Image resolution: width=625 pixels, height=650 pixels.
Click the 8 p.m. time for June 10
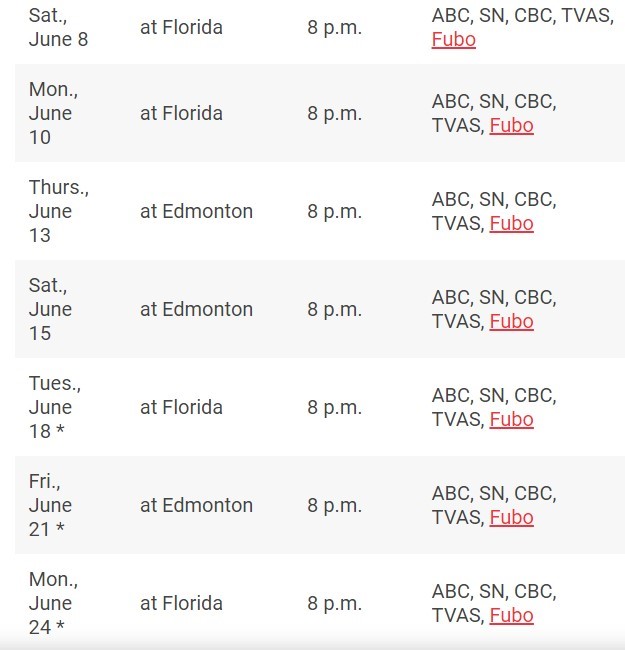[334, 114]
